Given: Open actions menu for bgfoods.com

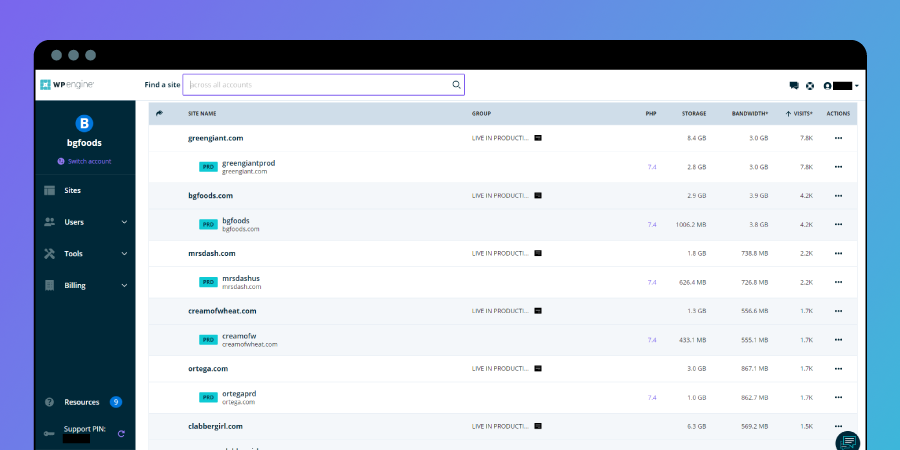Looking at the screenshot, I should tap(838, 196).
